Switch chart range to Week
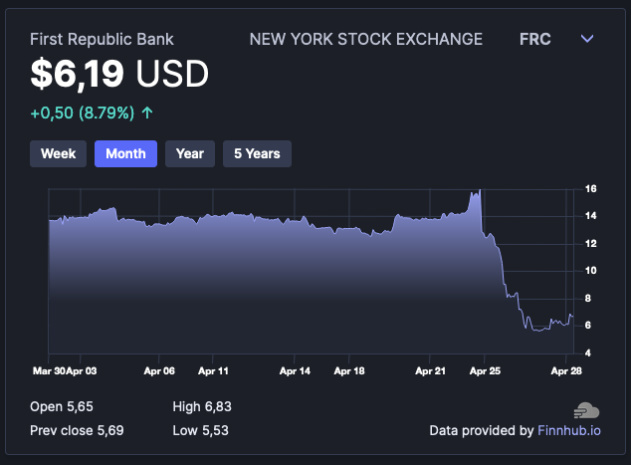 pos(58,153)
